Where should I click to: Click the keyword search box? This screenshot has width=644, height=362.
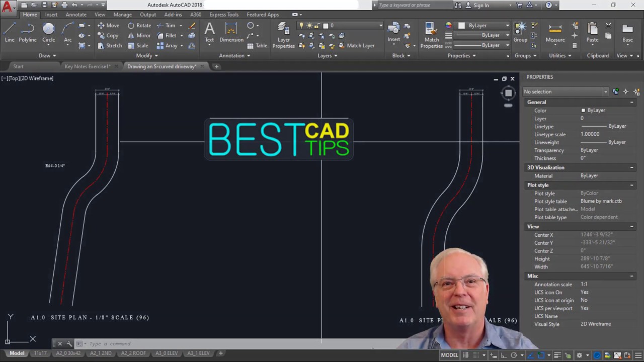pos(415,5)
